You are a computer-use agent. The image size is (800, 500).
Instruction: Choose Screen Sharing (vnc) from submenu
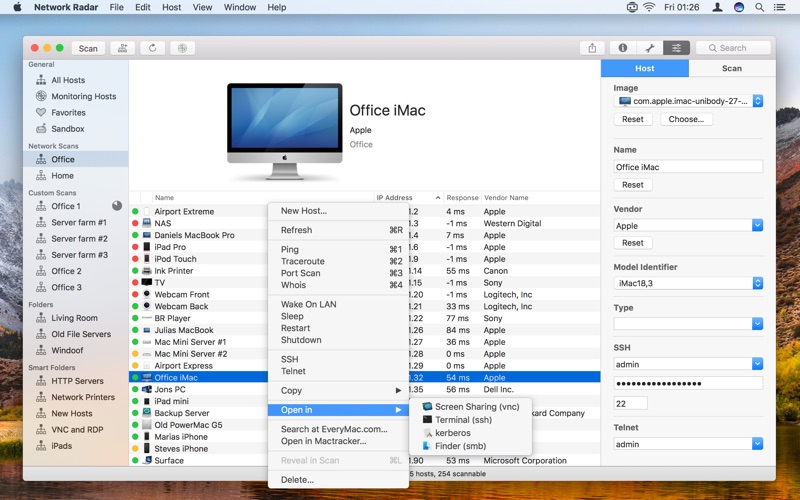[x=476, y=407]
